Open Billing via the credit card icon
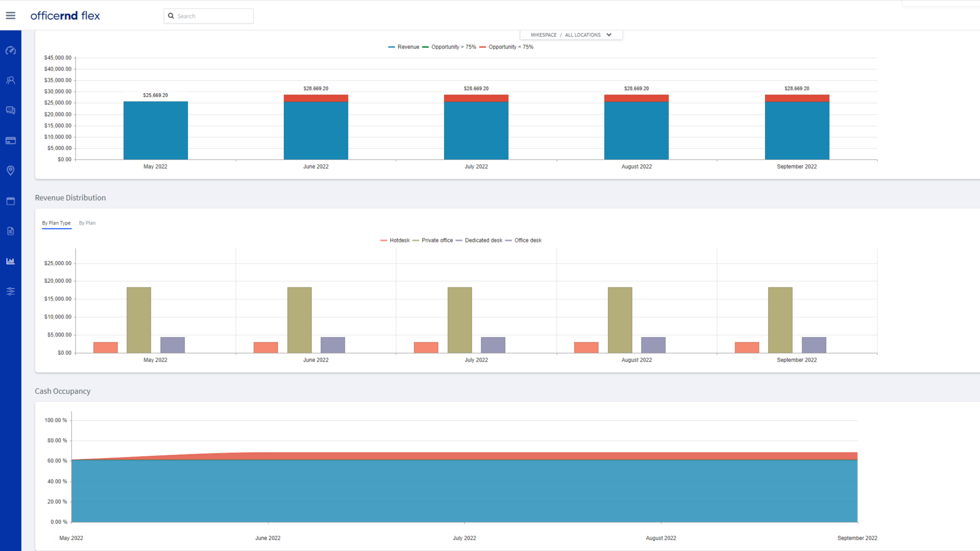The image size is (980, 551). pyautogui.click(x=10, y=140)
